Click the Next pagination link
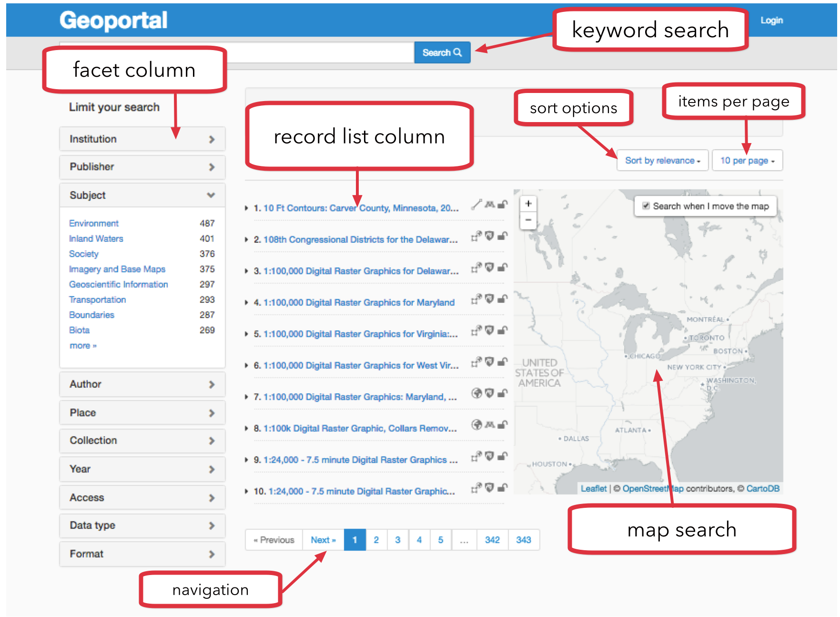Screen dimensions: 840x617 point(323,540)
